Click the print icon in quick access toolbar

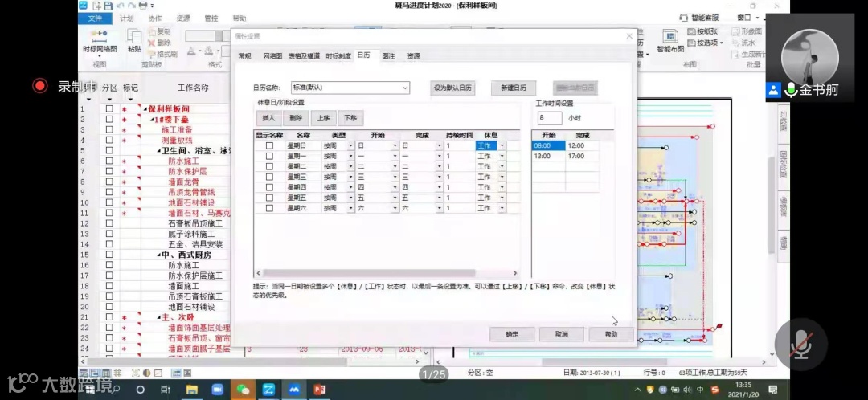(x=143, y=6)
